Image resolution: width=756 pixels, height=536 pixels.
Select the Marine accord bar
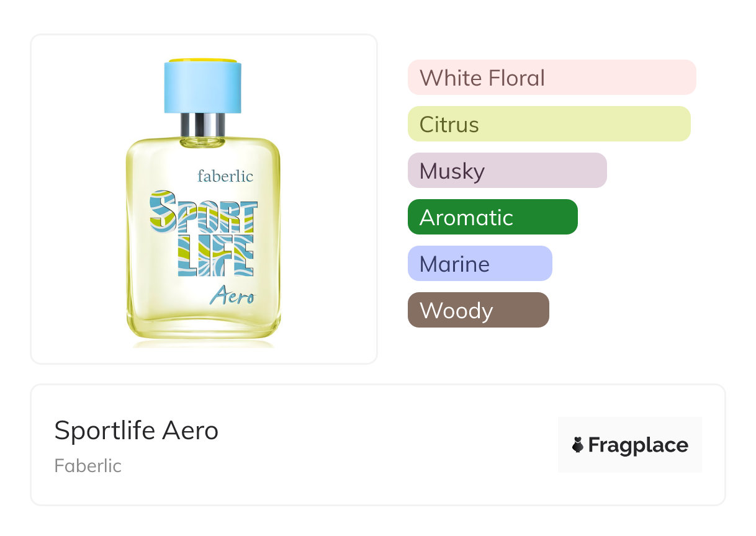[x=479, y=264]
